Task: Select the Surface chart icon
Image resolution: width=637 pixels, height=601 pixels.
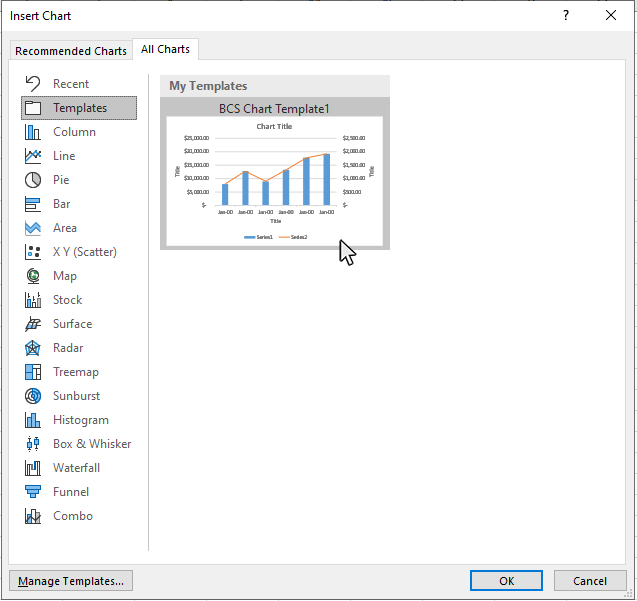Action: coord(32,324)
